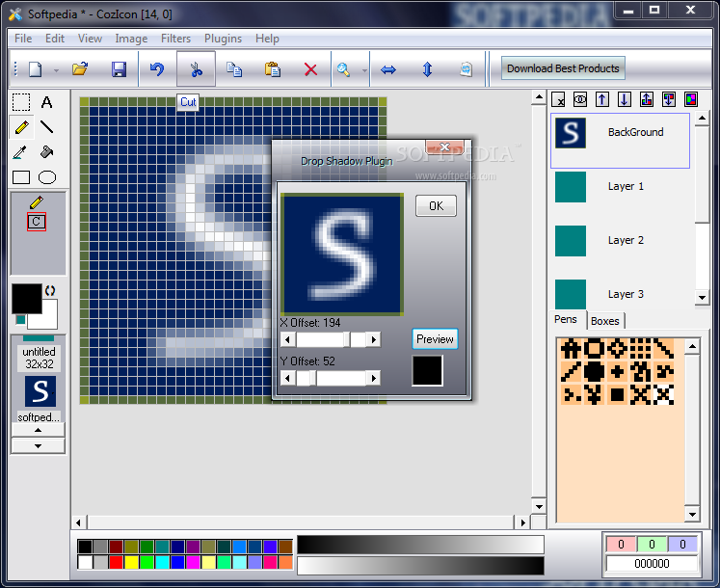Open a file with folder icon
The height and width of the screenshot is (588, 720).
tap(80, 69)
